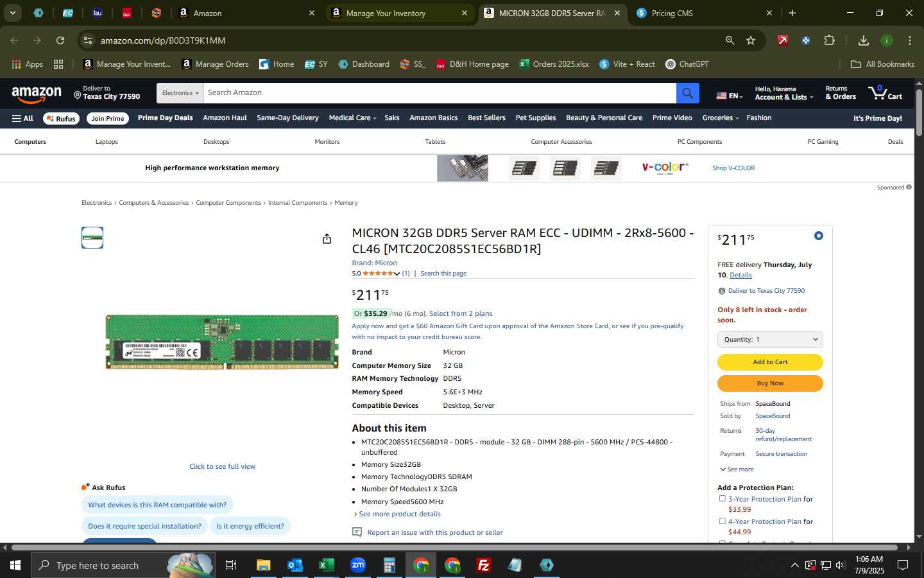This screenshot has height=578, width=924.
Task: Open the Rufus assistant button
Action: tap(61, 118)
